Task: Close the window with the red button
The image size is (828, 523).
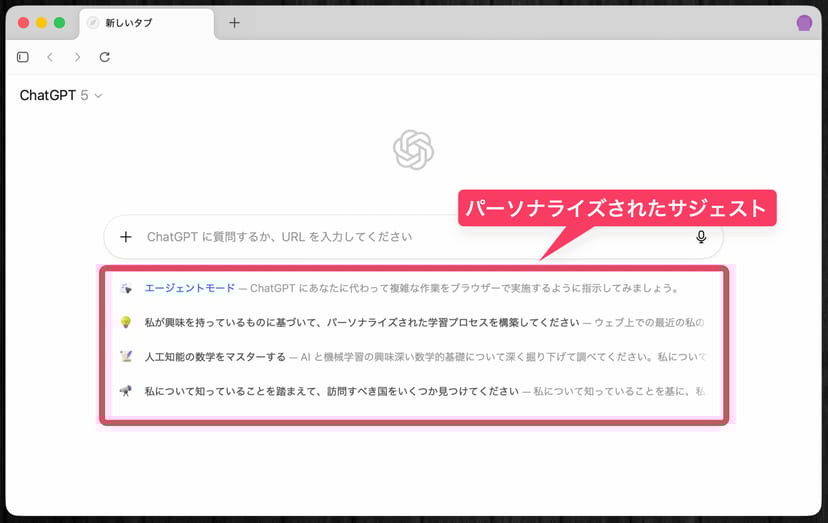Action: [24, 22]
